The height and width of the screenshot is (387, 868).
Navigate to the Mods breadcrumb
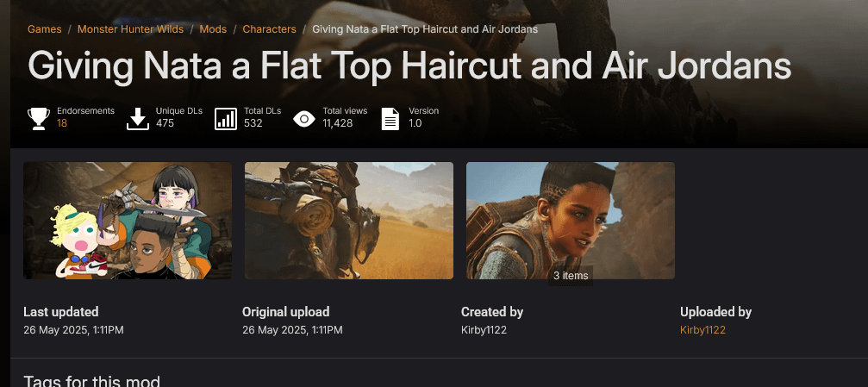click(x=213, y=29)
